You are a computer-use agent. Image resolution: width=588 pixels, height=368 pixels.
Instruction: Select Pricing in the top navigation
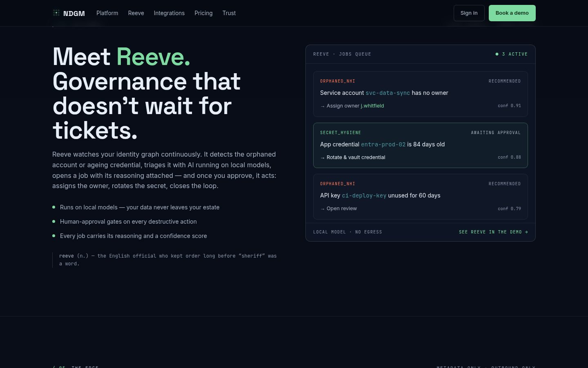click(203, 13)
